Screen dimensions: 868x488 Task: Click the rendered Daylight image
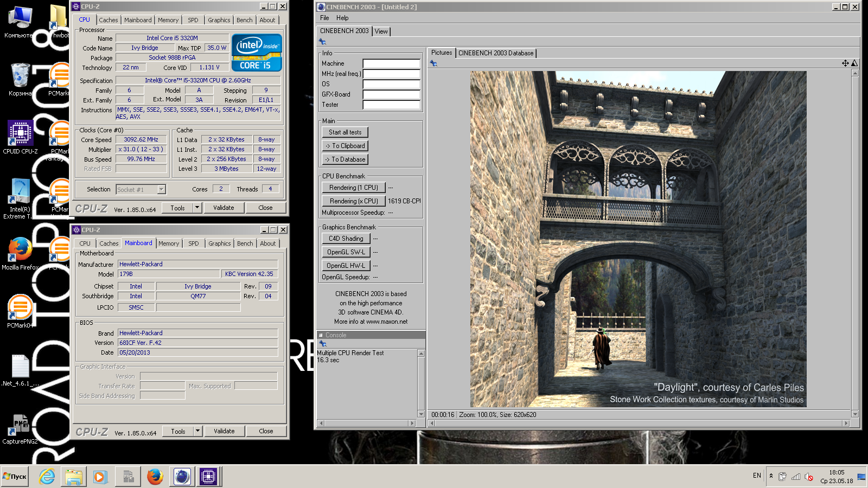click(638, 239)
